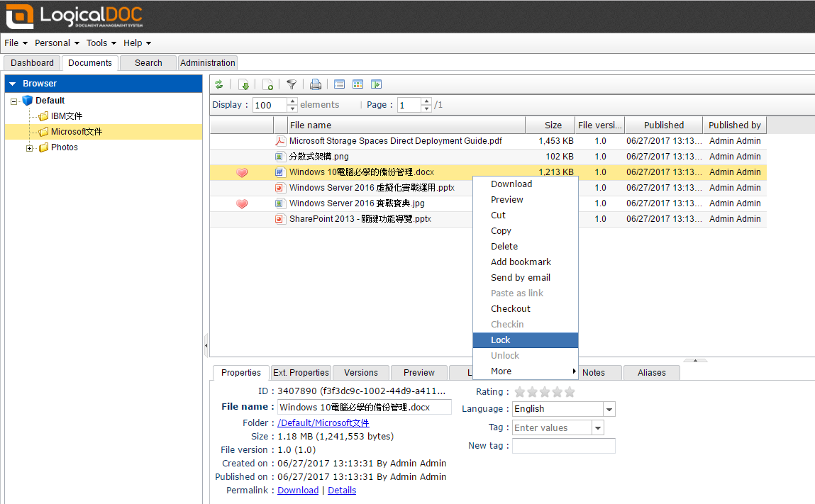Switch to the Administration tab

point(207,63)
